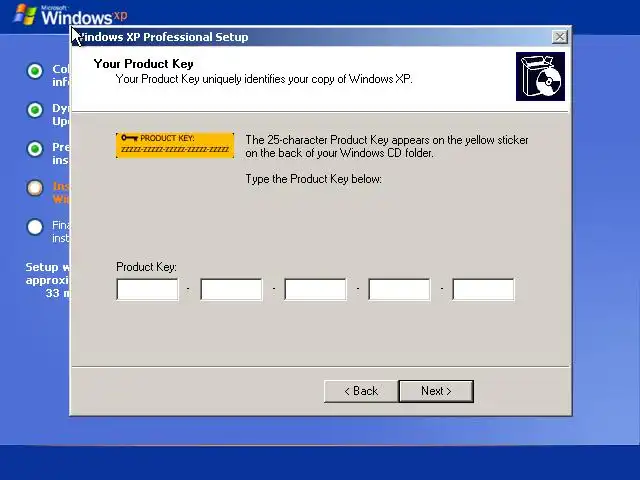Image resolution: width=640 pixels, height=480 pixels.
Task: Click the Next button
Action: [436, 391]
